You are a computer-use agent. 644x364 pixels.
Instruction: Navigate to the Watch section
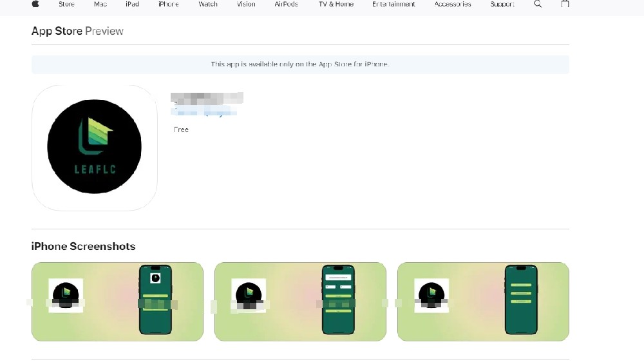click(208, 4)
